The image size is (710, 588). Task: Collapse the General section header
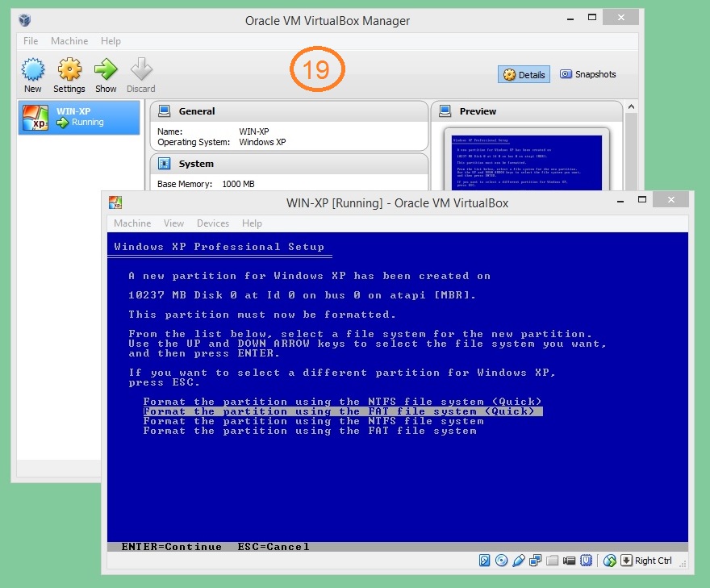click(197, 111)
